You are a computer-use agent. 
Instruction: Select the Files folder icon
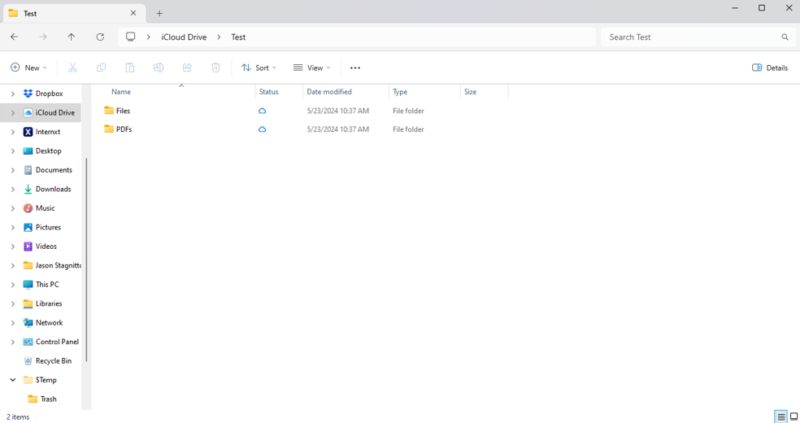tap(109, 110)
